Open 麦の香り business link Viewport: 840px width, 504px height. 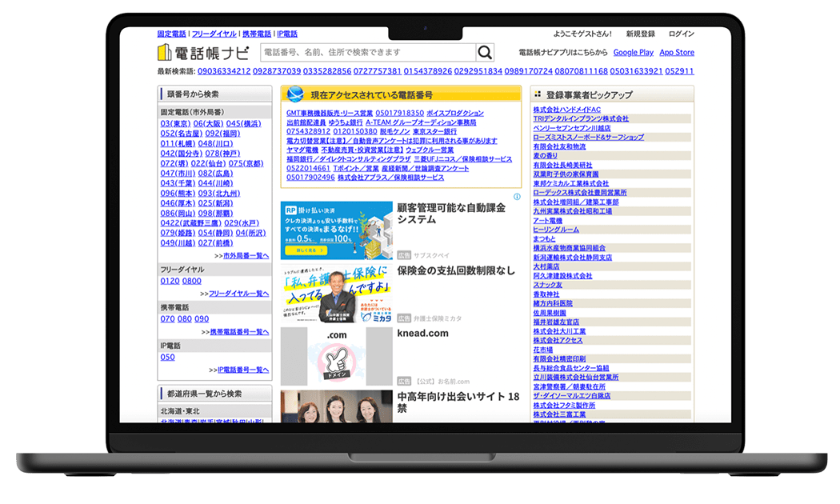545,156
